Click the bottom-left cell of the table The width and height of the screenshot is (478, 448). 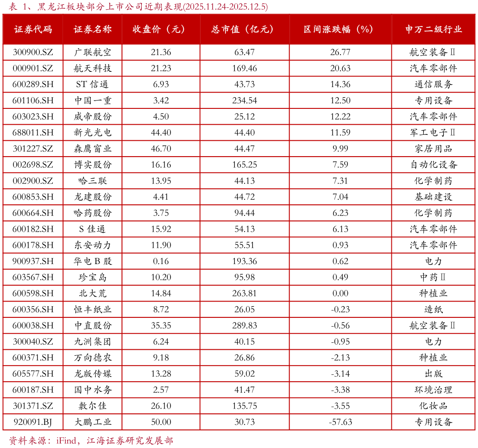click(x=34, y=421)
